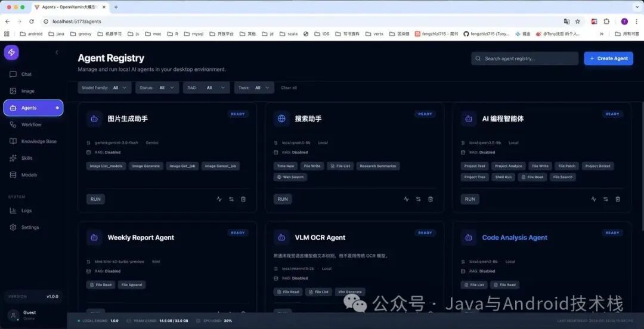This screenshot has height=329, width=644.
Task: Go back with the browser arrow
Action: [7, 21]
